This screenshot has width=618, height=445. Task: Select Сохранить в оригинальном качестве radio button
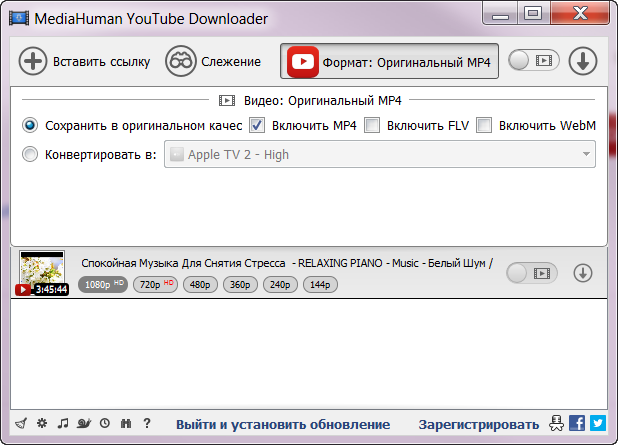click(x=30, y=125)
